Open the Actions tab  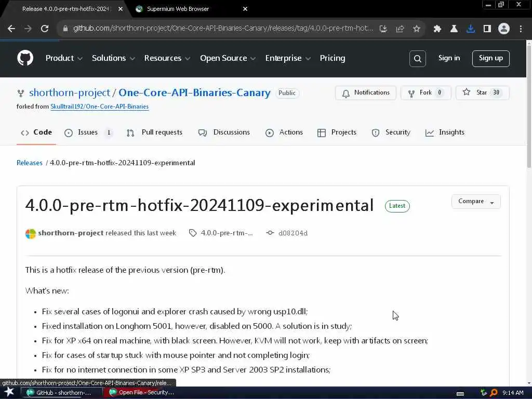[284, 132]
